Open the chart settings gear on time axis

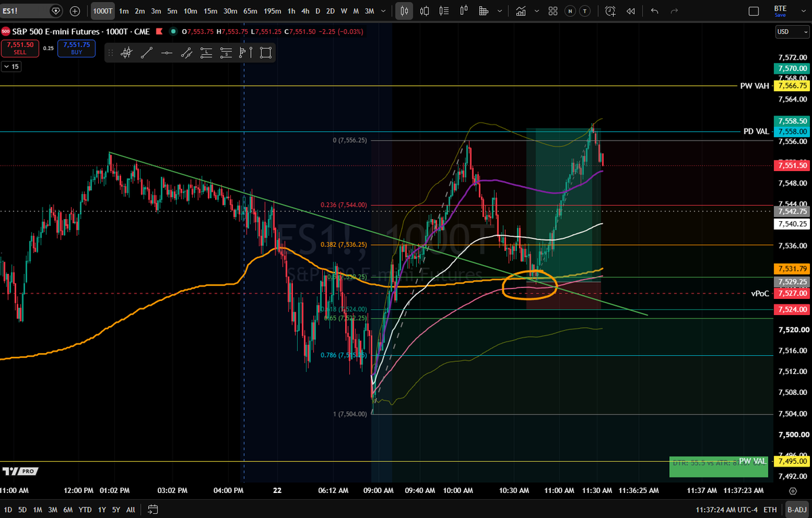click(792, 490)
